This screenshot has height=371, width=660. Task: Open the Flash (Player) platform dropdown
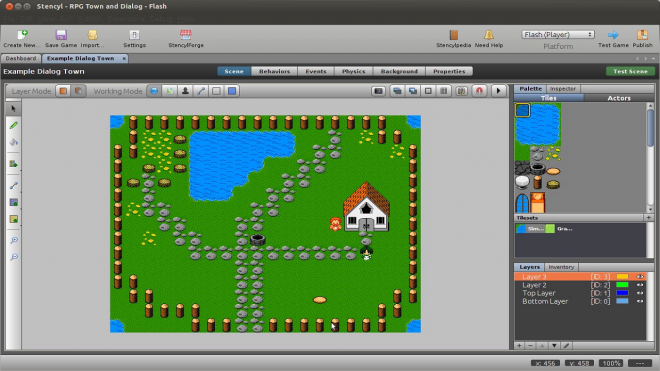click(558, 35)
